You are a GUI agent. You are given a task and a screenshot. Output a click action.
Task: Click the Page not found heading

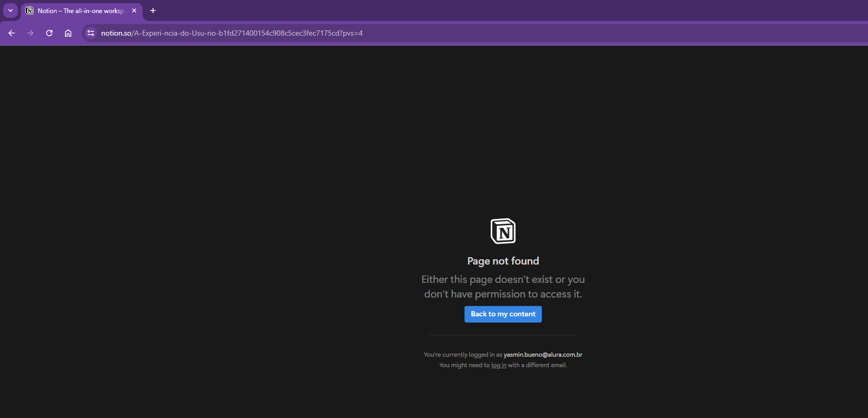coord(503,261)
